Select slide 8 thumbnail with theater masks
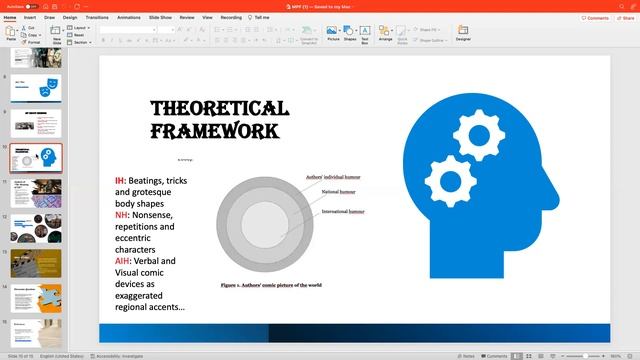 coord(36,88)
